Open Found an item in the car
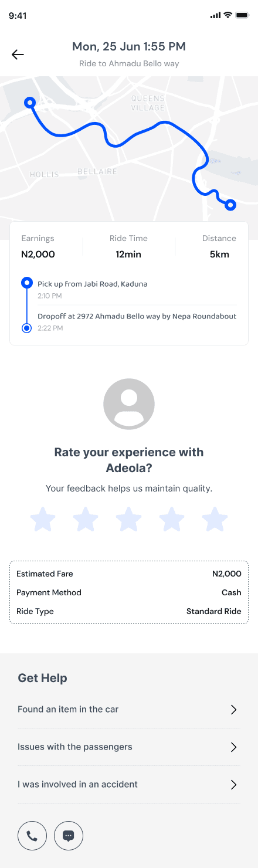 129,710
